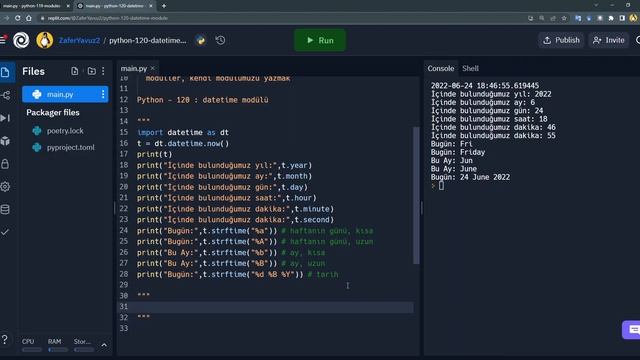
Task: Open the Files panel more options menu
Action: pos(103,71)
